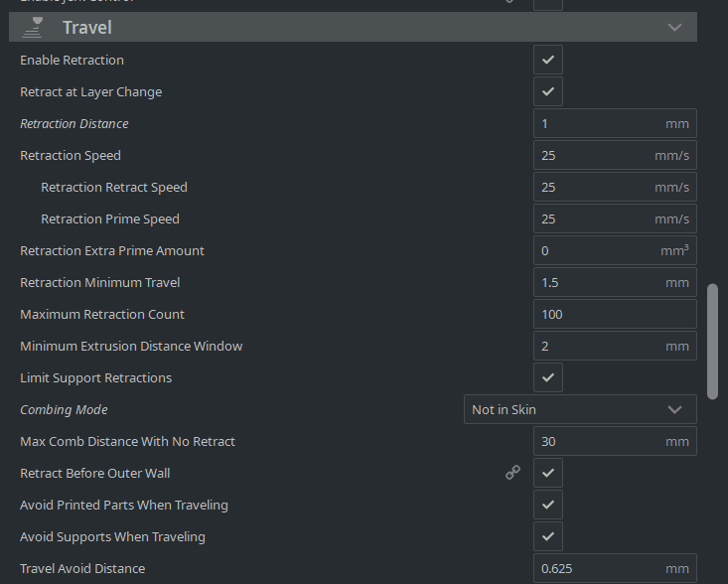728x584 pixels.
Task: Edit the Retraction Minimum Travel value
Action: coord(599,282)
